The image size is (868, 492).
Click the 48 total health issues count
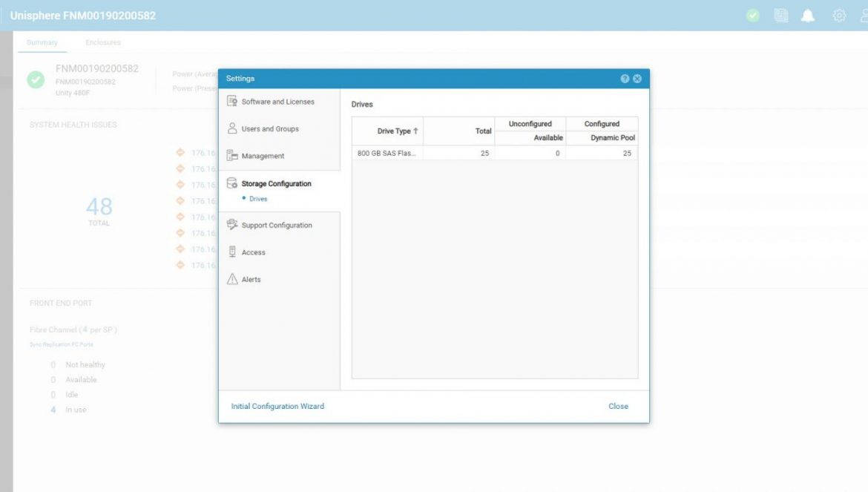[99, 207]
